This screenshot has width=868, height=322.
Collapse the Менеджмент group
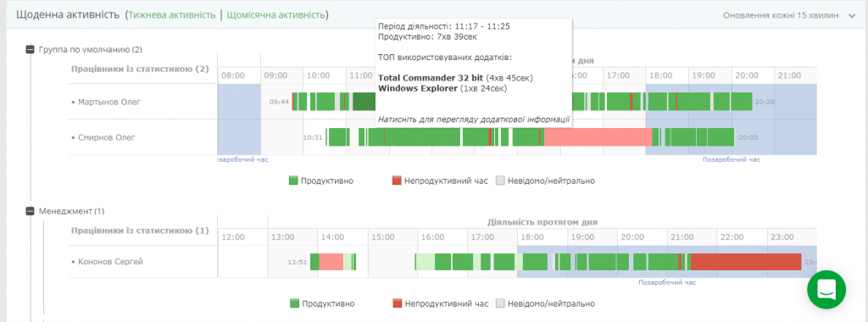pyautogui.click(x=31, y=211)
